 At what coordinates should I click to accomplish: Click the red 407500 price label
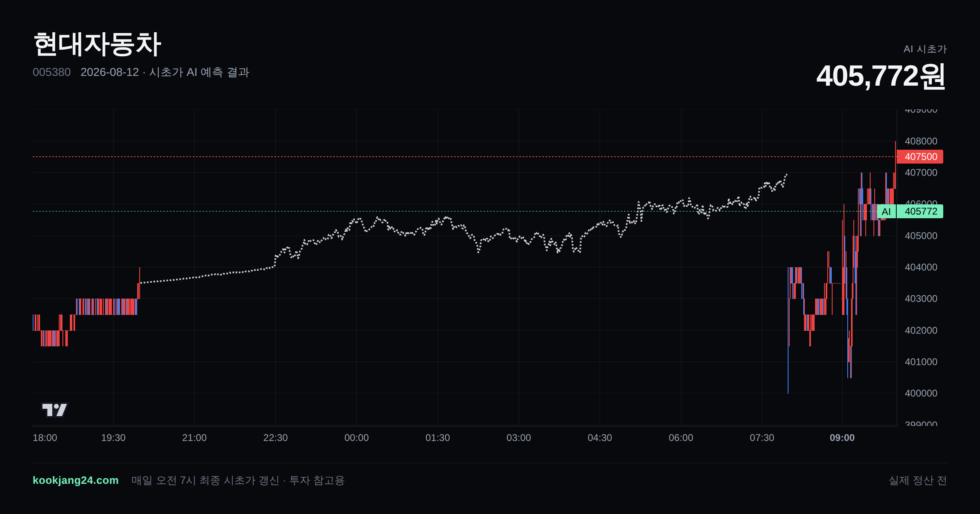(920, 157)
